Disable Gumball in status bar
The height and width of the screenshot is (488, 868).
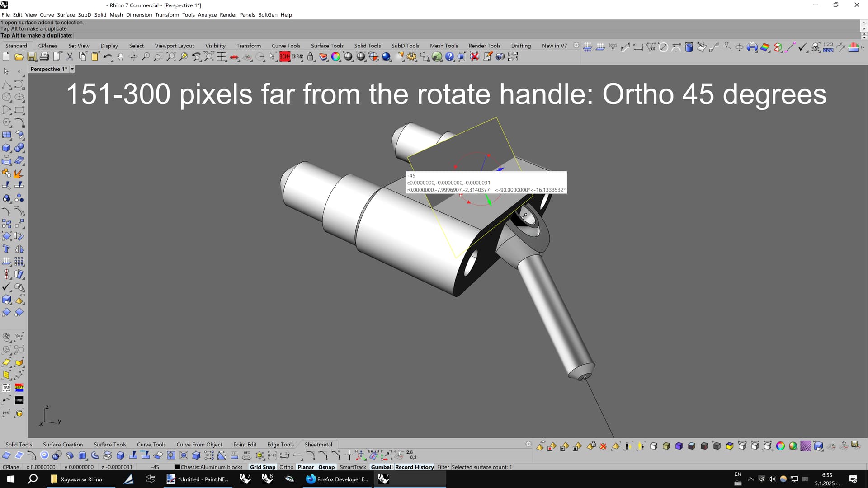382,467
